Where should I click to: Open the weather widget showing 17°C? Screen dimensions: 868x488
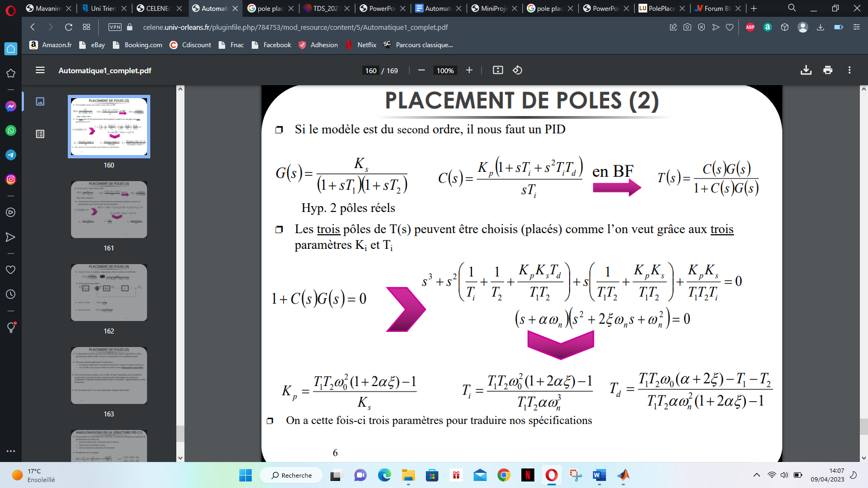34,476
